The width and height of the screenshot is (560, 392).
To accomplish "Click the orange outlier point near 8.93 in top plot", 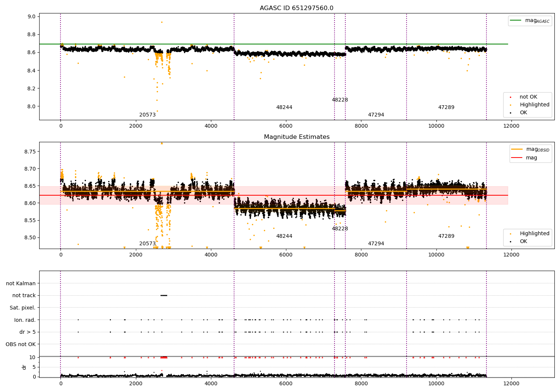I will pyautogui.click(x=162, y=22).
